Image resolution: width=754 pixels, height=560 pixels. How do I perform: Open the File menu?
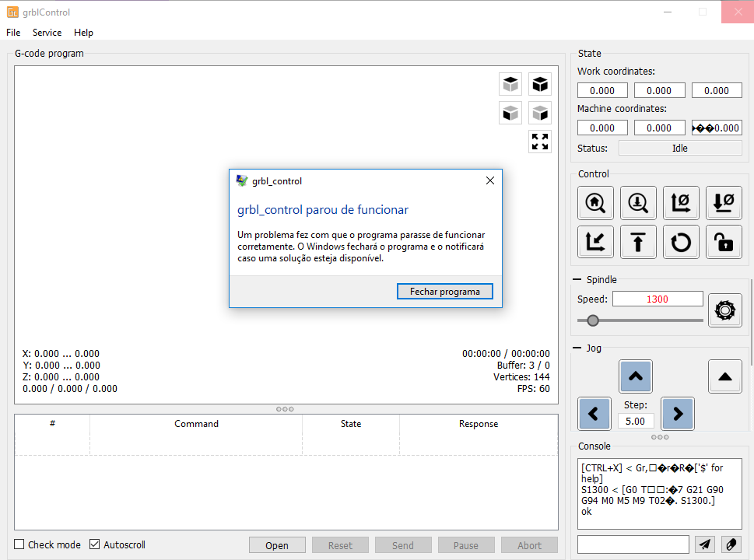[x=13, y=33]
